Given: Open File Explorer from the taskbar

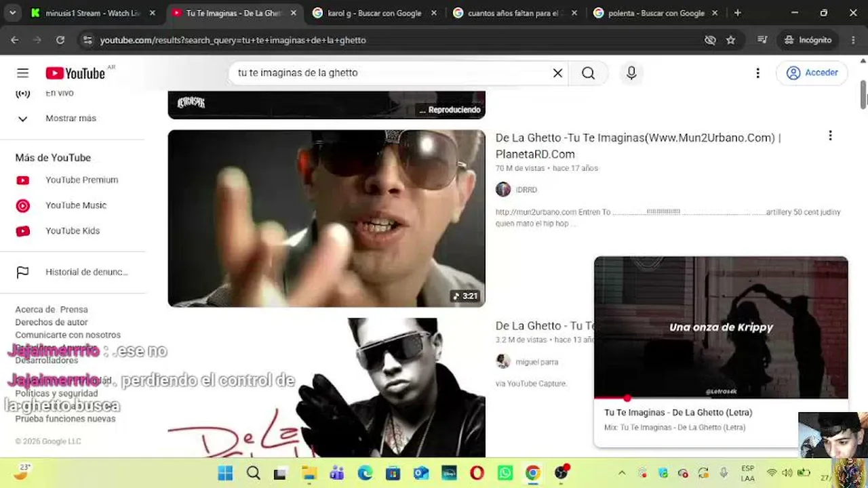Looking at the screenshot, I should (x=309, y=473).
